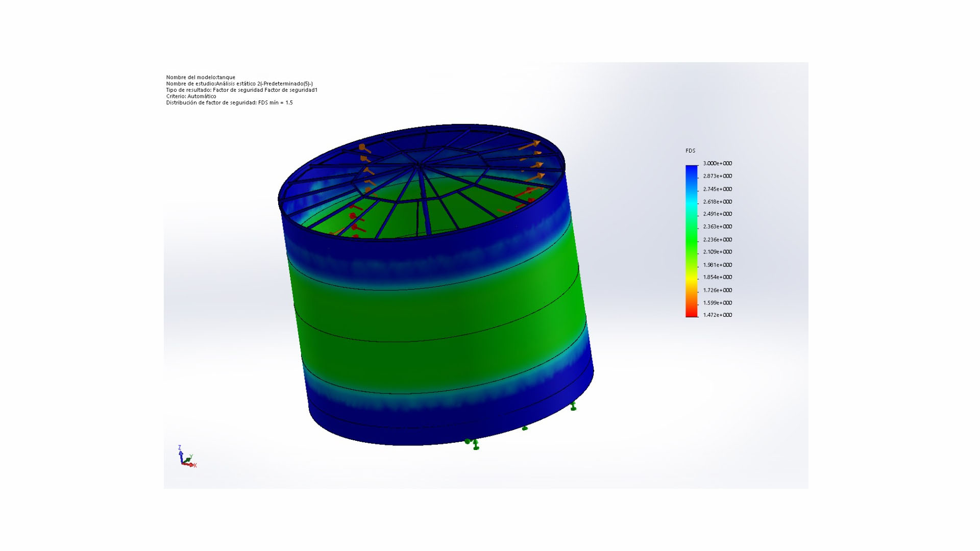Click the FDS legend title
980x551 pixels.
[690, 151]
